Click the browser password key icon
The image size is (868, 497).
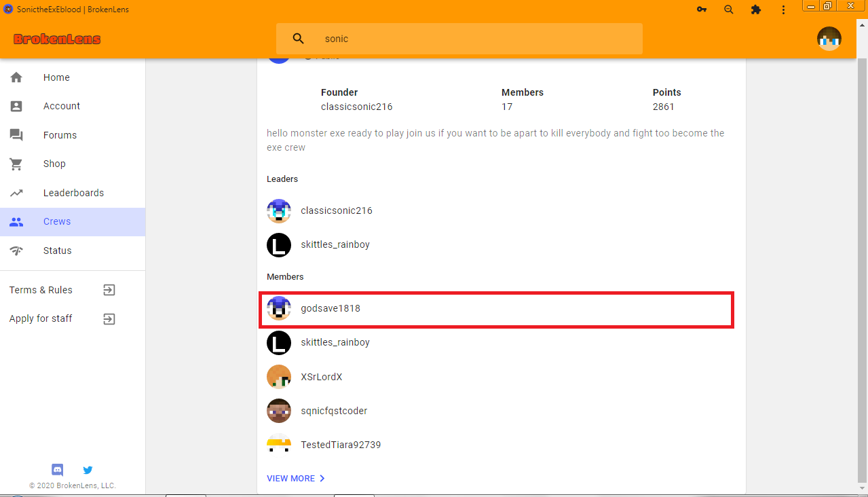702,10
